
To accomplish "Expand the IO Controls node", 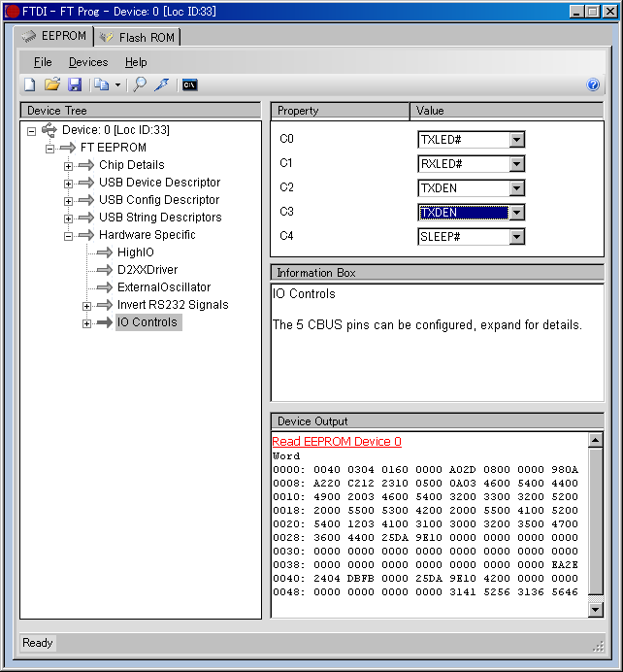I will pyautogui.click(x=86, y=324).
